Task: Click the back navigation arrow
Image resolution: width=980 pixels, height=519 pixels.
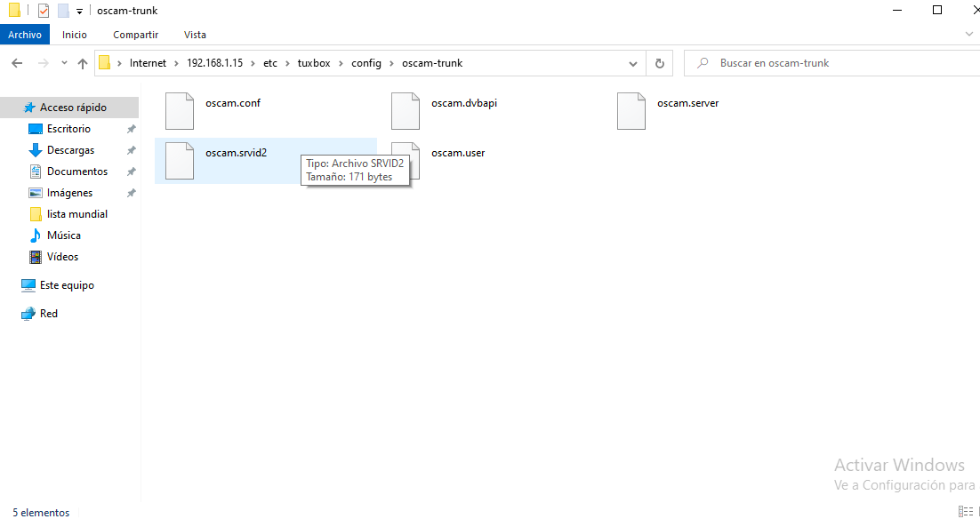Action: click(x=17, y=64)
